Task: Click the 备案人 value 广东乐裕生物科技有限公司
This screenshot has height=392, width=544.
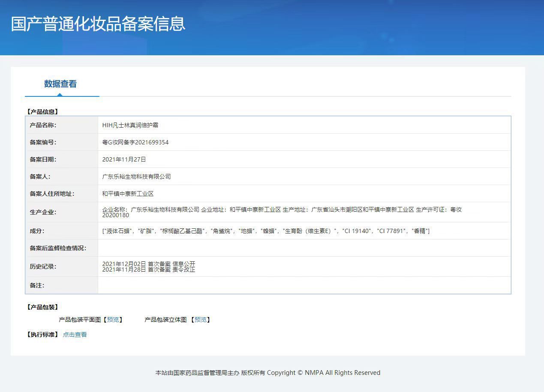Action: [136, 177]
